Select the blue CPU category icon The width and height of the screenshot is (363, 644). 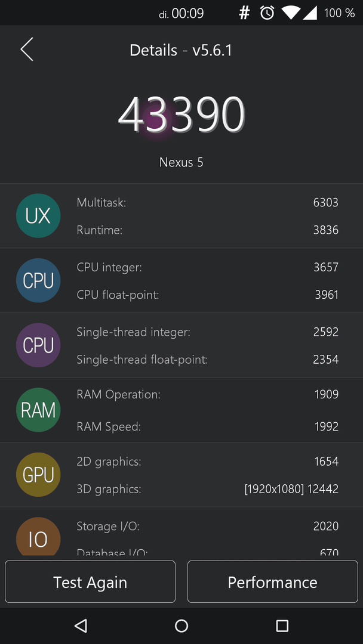point(38,280)
